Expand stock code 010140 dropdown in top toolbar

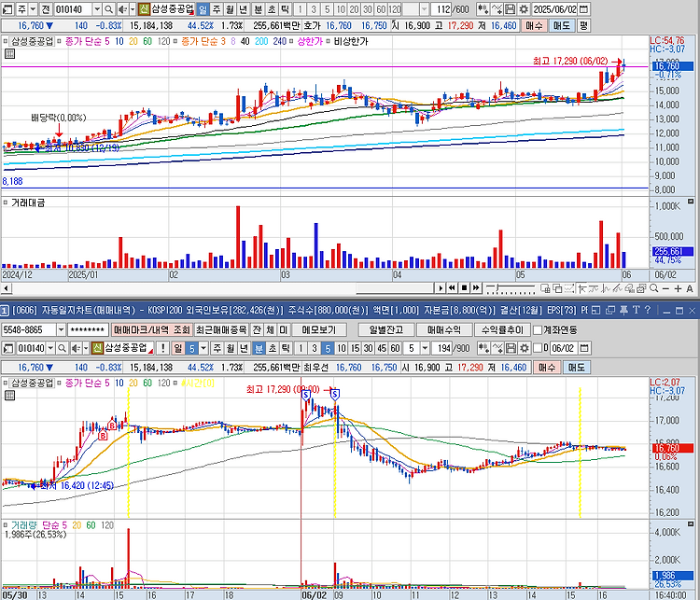pyautogui.click(x=97, y=9)
